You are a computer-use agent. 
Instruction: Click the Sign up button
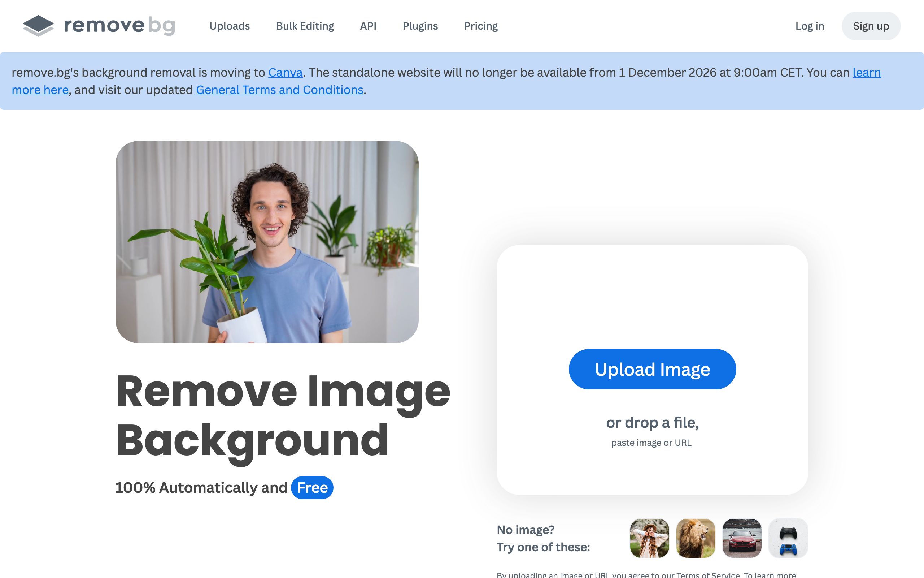(x=871, y=26)
